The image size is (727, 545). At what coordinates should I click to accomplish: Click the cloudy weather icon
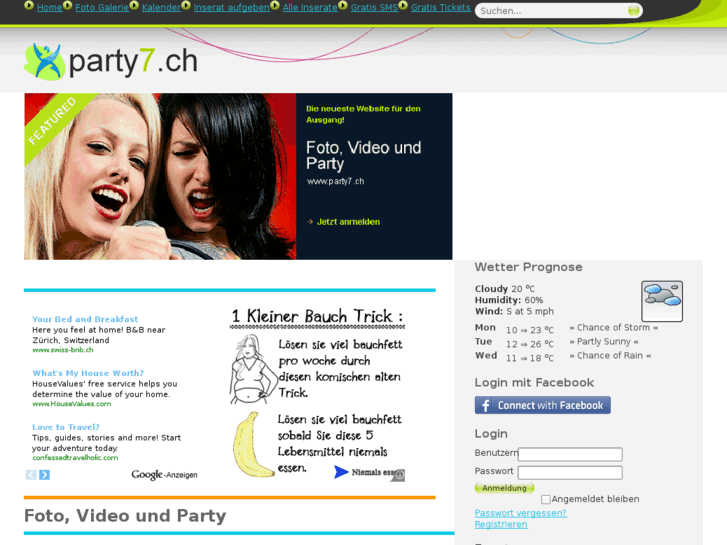(x=662, y=301)
